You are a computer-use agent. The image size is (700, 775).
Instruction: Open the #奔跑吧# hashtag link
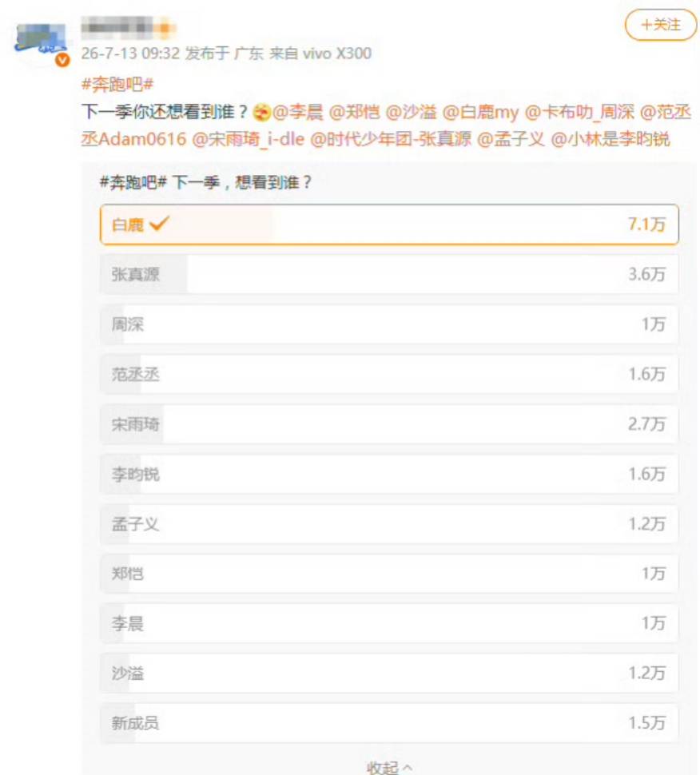tap(117, 85)
